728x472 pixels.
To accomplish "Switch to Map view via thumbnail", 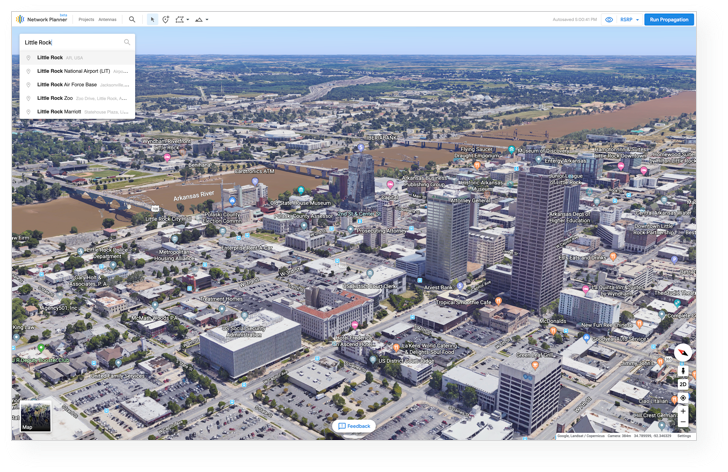I will tap(36, 416).
